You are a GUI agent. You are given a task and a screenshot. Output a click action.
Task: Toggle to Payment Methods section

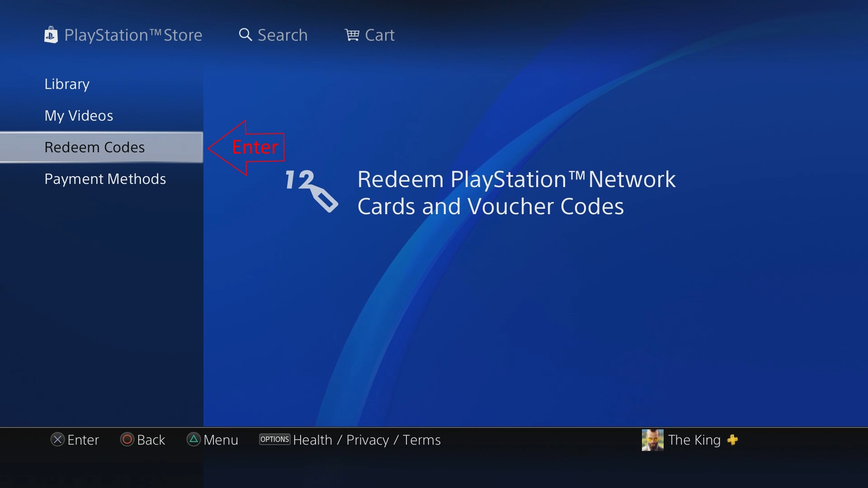[x=105, y=178]
